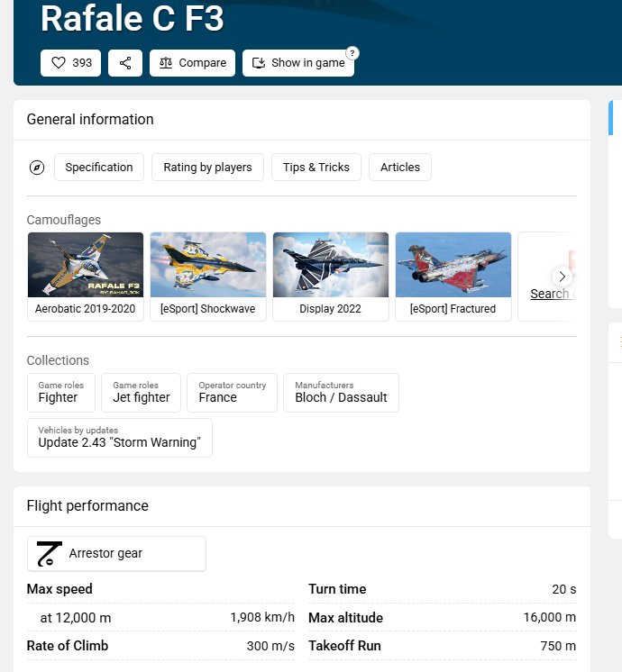The width and height of the screenshot is (622, 672).
Task: Click the blue scrollbar thumb on right panel
Action: pos(610,118)
